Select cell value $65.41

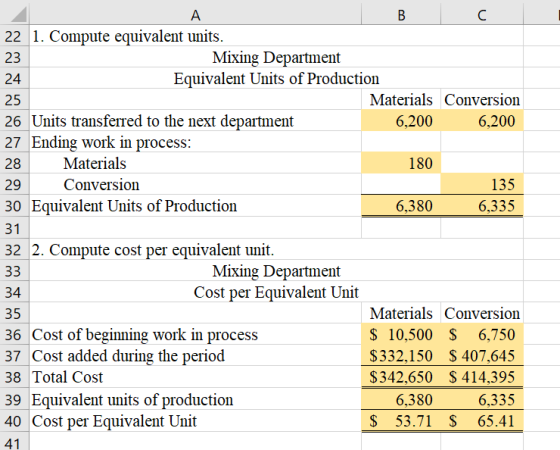482,421
